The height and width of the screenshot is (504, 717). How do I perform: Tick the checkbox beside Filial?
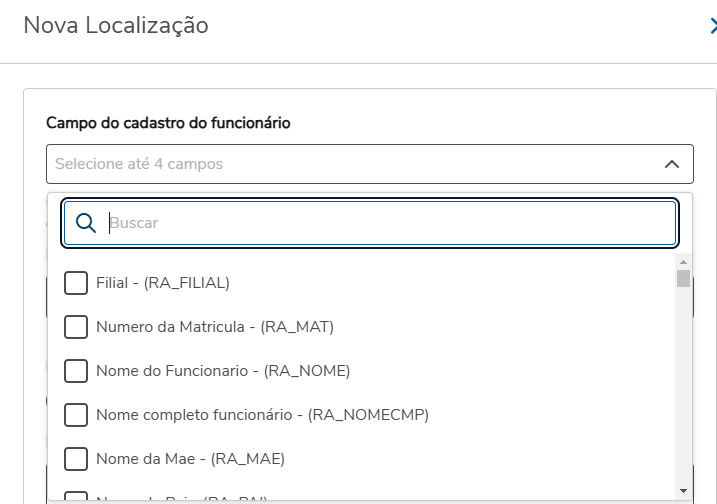click(76, 283)
